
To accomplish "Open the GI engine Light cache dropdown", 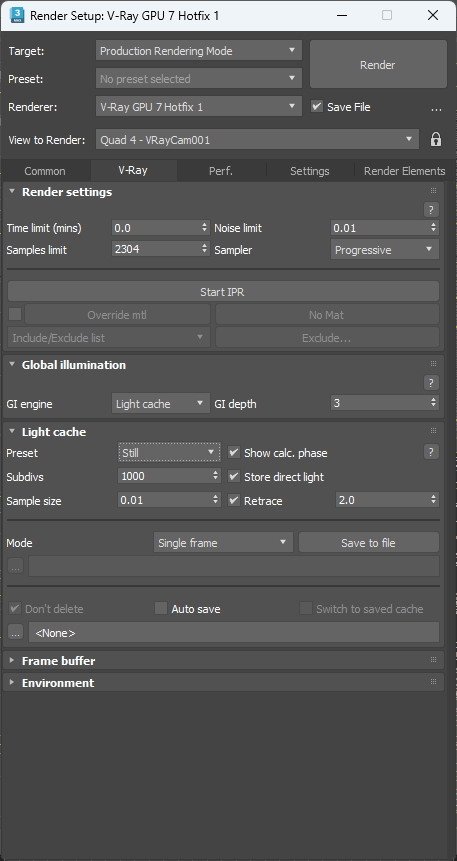I will coord(161,404).
